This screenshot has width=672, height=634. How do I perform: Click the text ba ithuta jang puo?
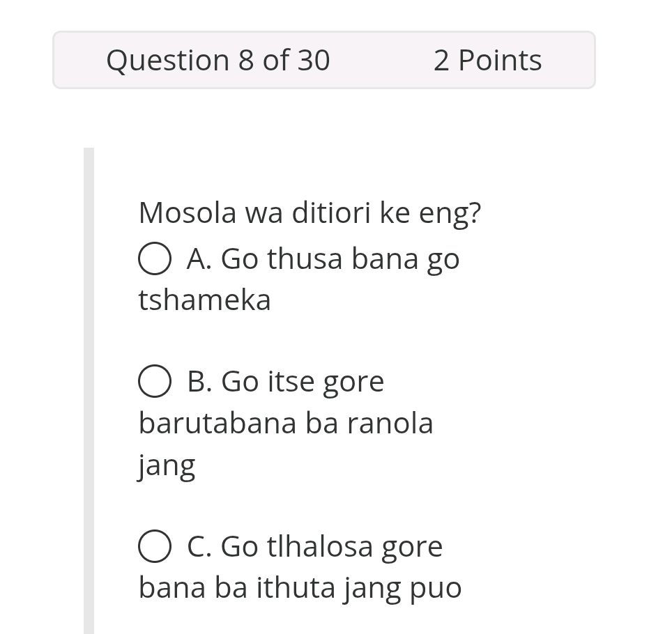[300, 587]
